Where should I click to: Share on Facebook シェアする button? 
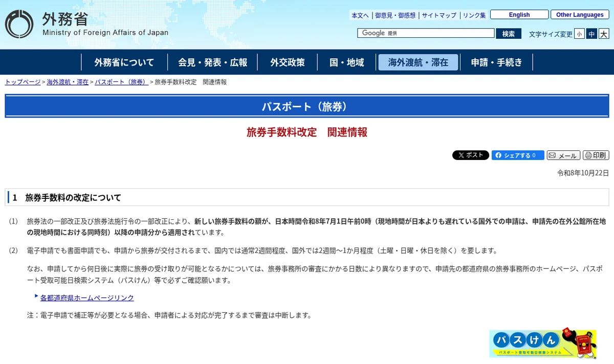coord(518,155)
